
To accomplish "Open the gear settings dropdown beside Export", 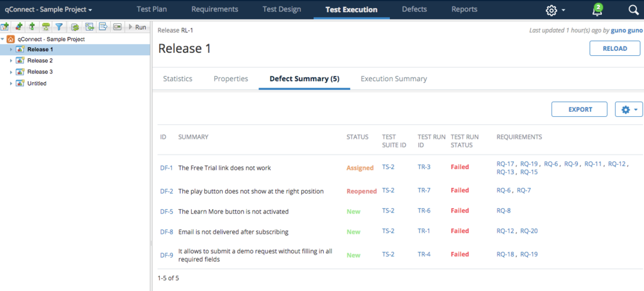I will pos(629,109).
